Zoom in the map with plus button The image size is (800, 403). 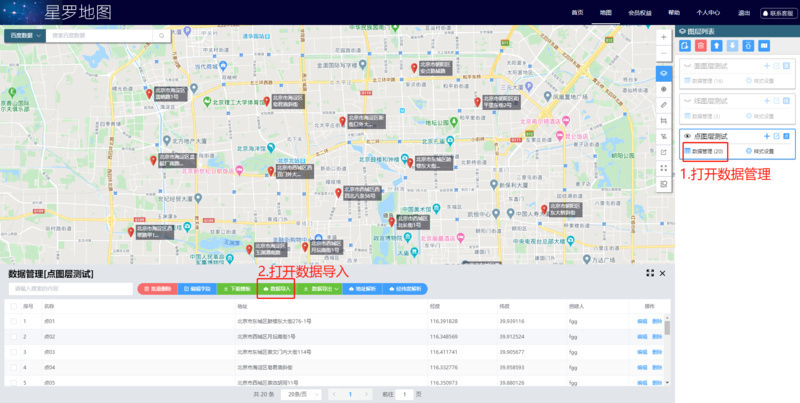click(663, 37)
